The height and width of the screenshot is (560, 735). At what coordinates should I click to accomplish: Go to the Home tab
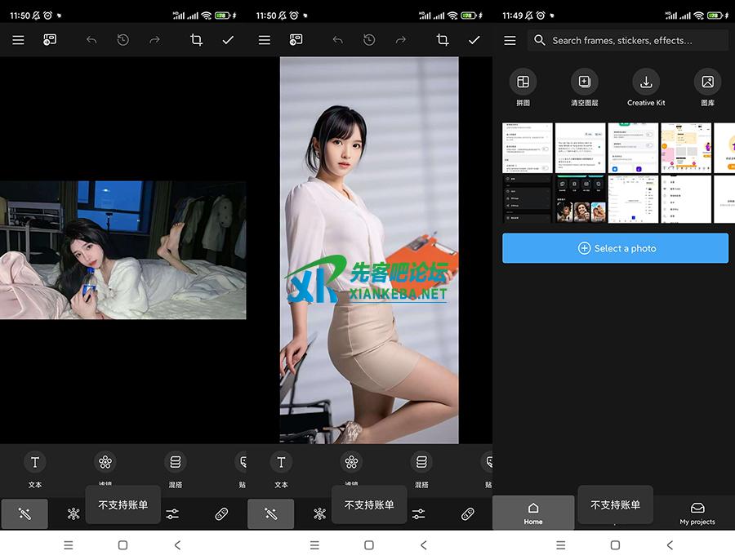point(533,513)
